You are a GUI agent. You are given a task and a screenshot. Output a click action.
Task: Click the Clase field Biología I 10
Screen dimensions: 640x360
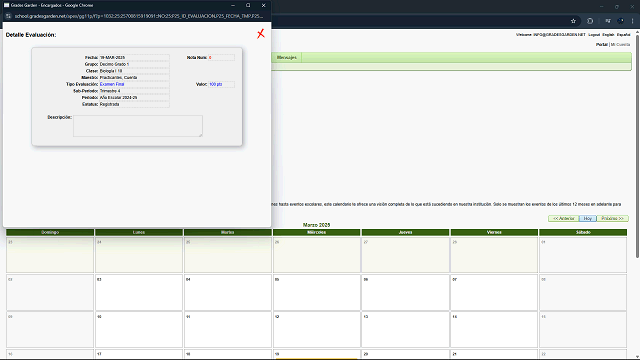pyautogui.click(x=134, y=71)
